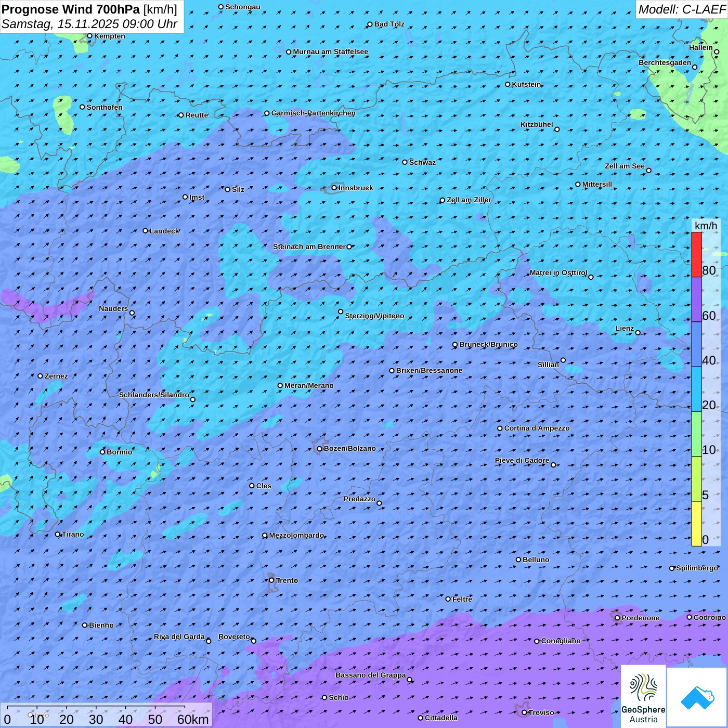
Task: Click the date 'Samstag, 15.11.2025 09:00 Uhr'
Action: tap(89, 24)
